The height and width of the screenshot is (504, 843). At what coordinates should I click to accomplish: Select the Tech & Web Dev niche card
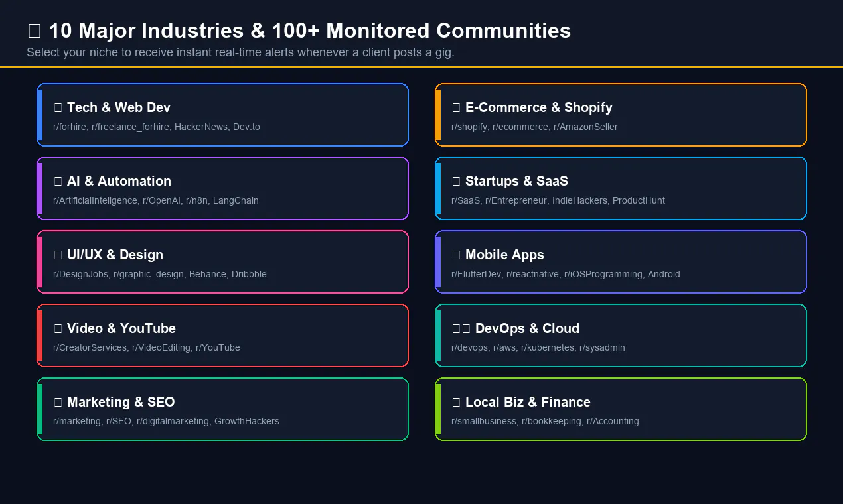[222, 115]
